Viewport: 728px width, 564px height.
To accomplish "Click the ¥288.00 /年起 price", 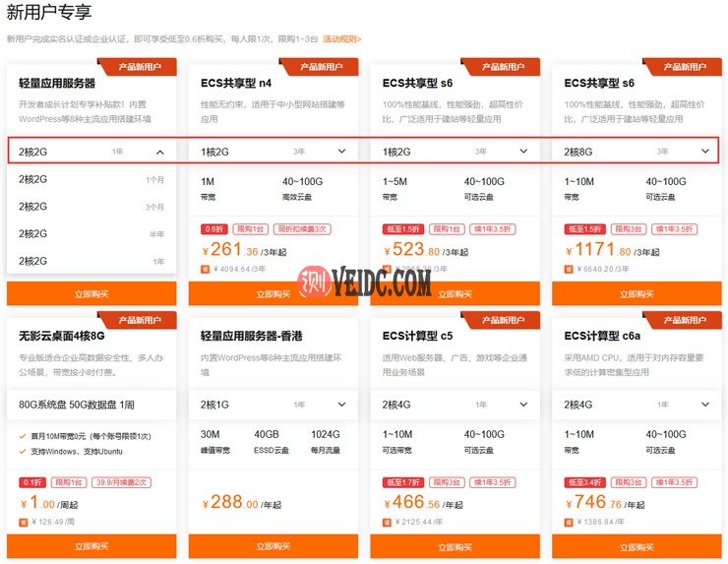I will pyautogui.click(x=241, y=503).
